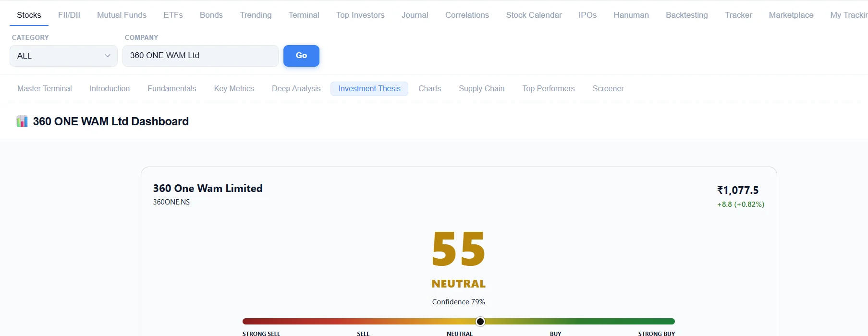
Task: Open the Introduction sub-tab
Action: (110, 89)
